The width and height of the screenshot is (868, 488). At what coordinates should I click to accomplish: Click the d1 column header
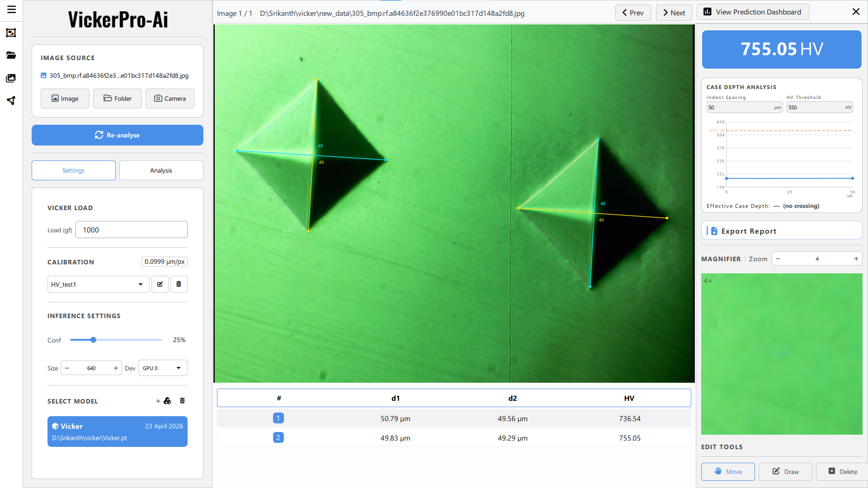[x=396, y=398]
